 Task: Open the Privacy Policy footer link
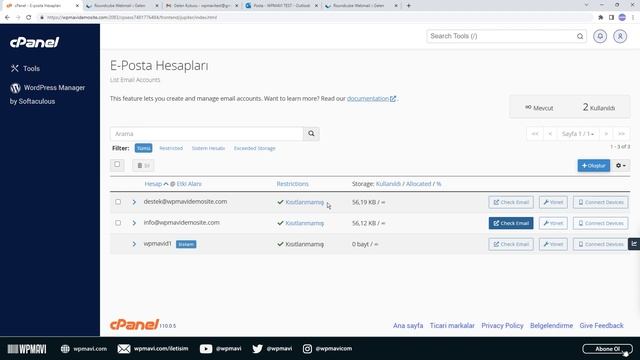pos(502,325)
